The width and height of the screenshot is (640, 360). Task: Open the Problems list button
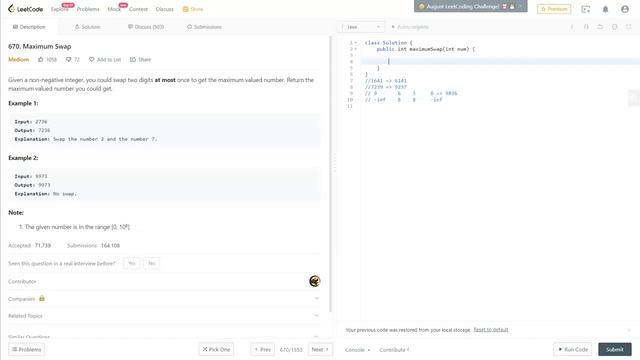click(27, 349)
